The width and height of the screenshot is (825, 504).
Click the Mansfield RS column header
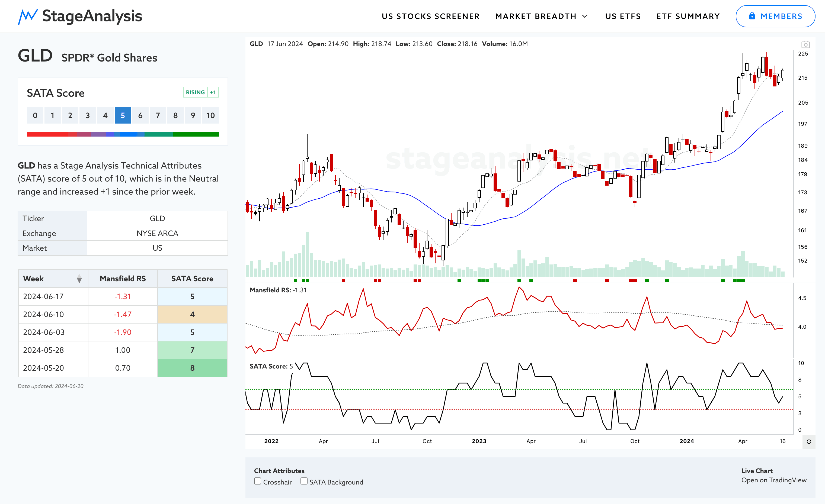tap(123, 279)
